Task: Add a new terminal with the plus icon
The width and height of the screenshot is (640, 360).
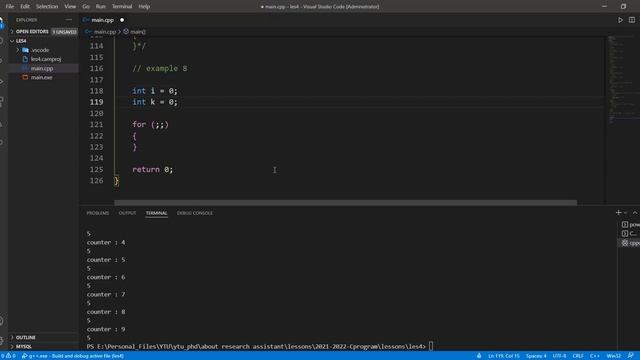Action: point(618,213)
